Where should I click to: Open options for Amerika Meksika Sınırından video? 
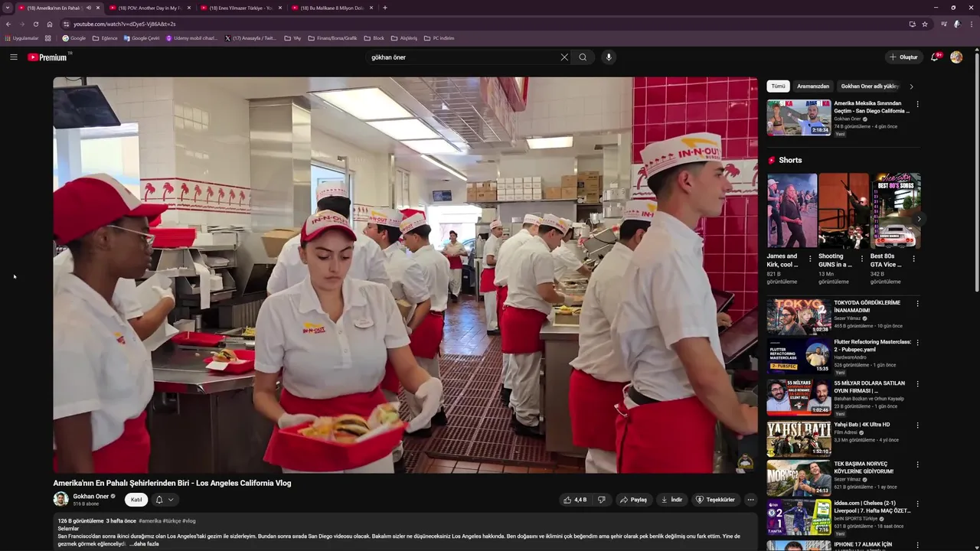pyautogui.click(x=917, y=104)
